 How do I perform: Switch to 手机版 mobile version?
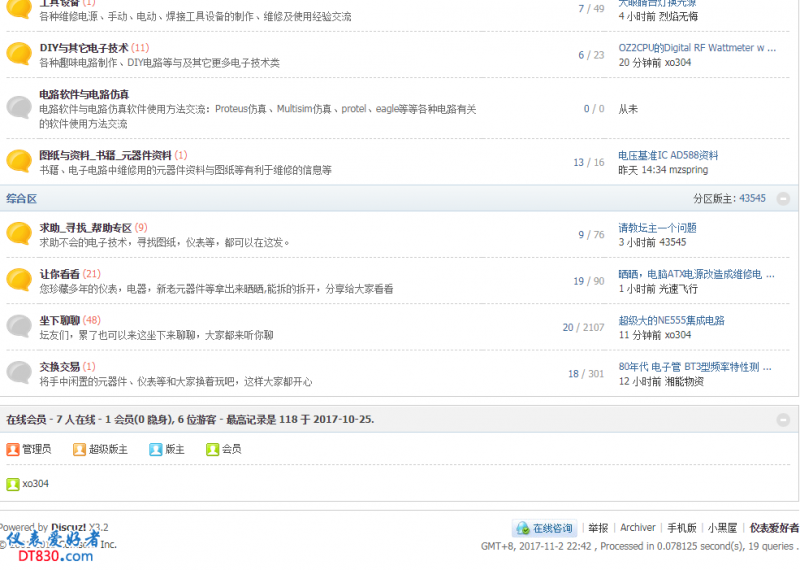pos(682,528)
